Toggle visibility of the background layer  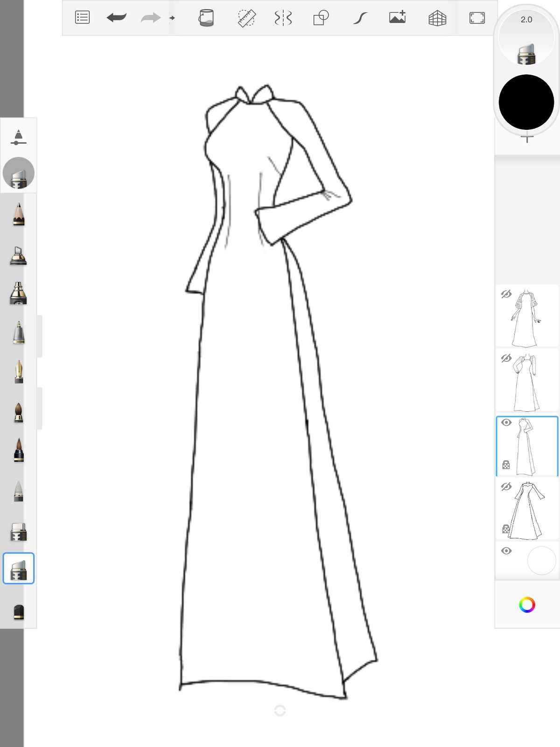506,551
